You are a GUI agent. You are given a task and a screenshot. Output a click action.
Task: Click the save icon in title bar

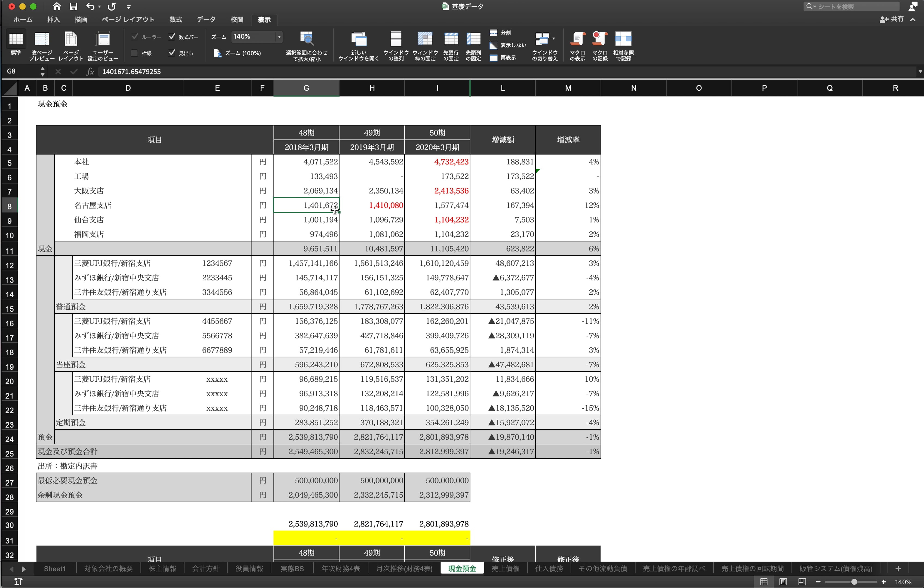pos(73,7)
